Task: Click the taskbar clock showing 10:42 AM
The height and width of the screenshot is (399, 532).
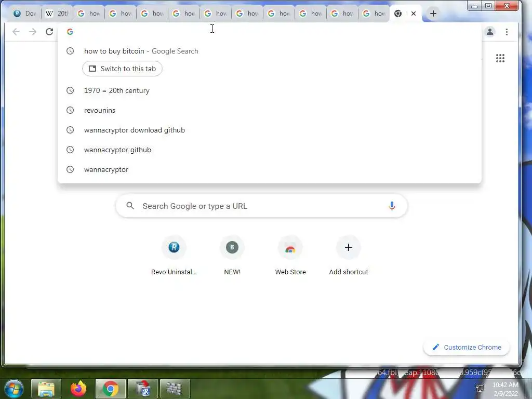Action: click(506, 389)
